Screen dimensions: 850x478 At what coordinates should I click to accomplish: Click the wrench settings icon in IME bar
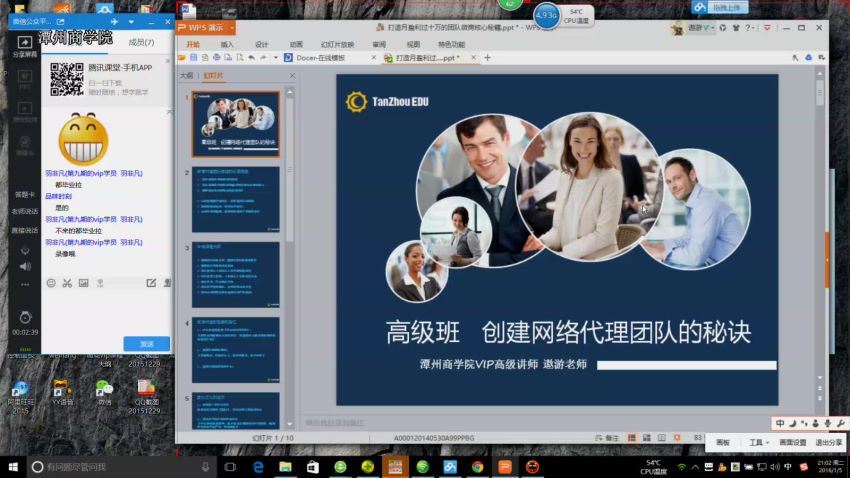pos(840,423)
